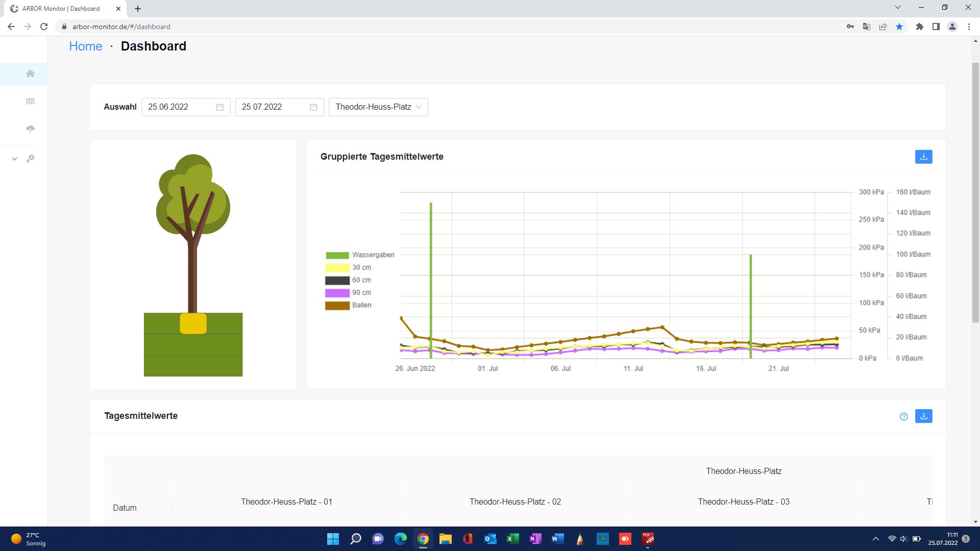Expand the sidebar settings chevron
Screen dimensions: 980x551
click(x=15, y=159)
